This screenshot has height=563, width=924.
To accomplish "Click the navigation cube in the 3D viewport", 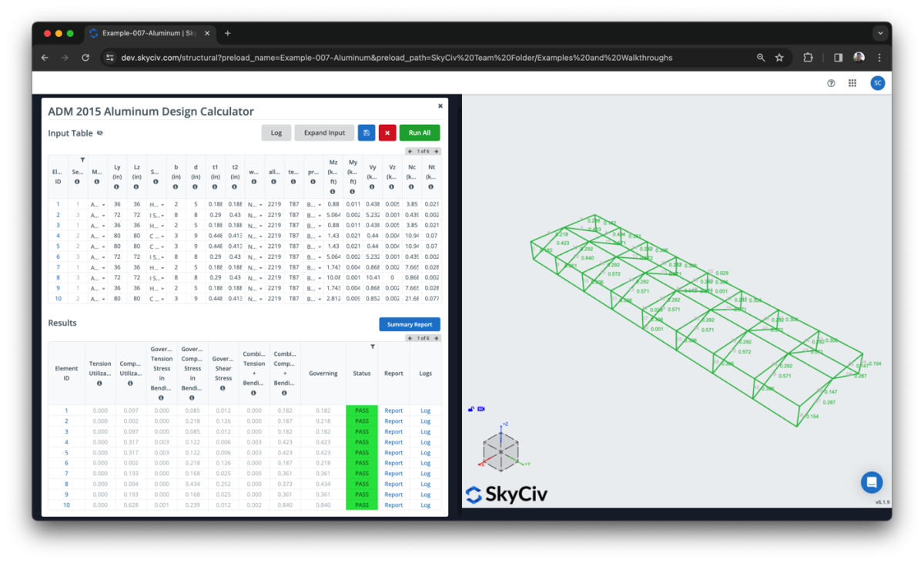I will click(500, 451).
